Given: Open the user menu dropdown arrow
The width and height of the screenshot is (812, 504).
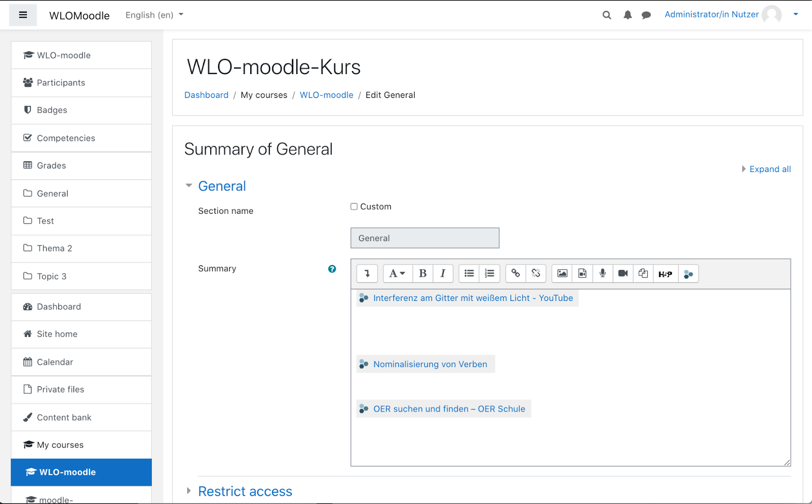Looking at the screenshot, I should (x=796, y=15).
